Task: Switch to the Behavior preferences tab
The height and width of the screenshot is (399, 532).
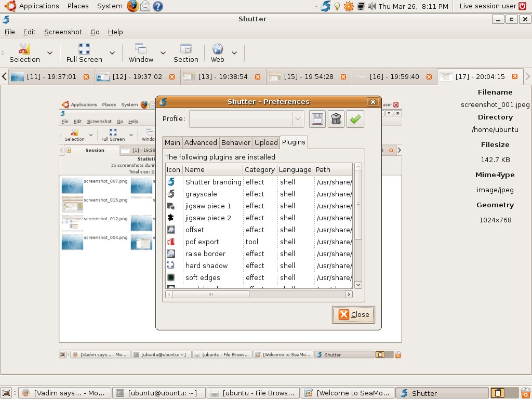Action: [236, 142]
